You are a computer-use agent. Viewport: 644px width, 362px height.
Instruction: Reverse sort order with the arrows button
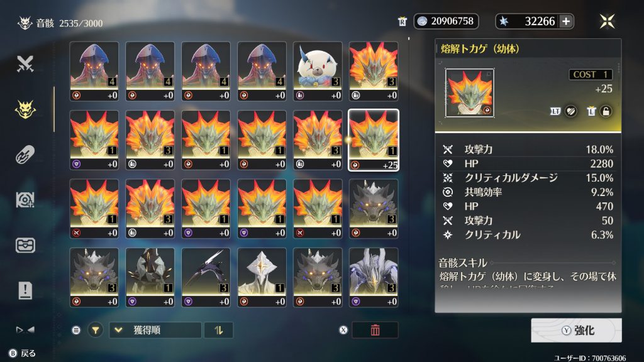pyautogui.click(x=218, y=330)
